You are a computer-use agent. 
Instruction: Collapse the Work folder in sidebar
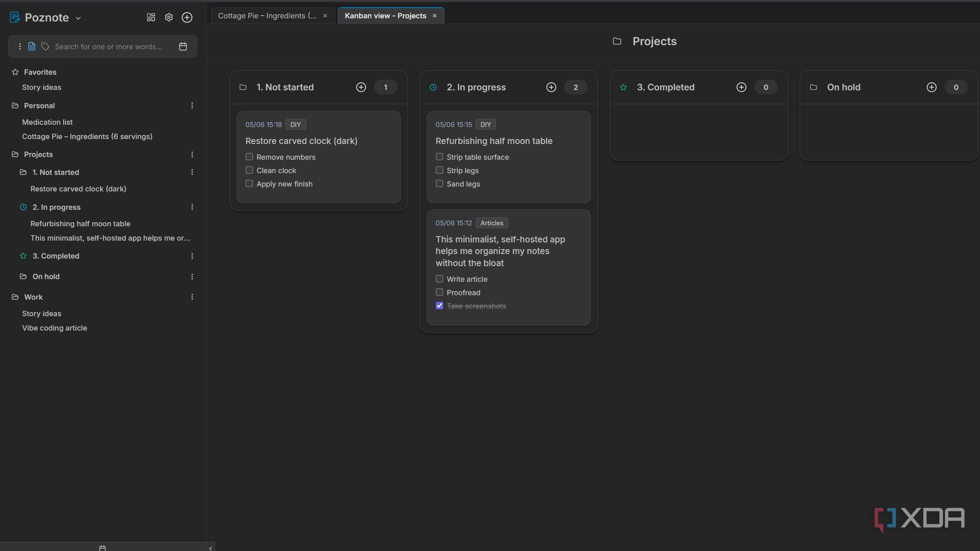[15, 297]
